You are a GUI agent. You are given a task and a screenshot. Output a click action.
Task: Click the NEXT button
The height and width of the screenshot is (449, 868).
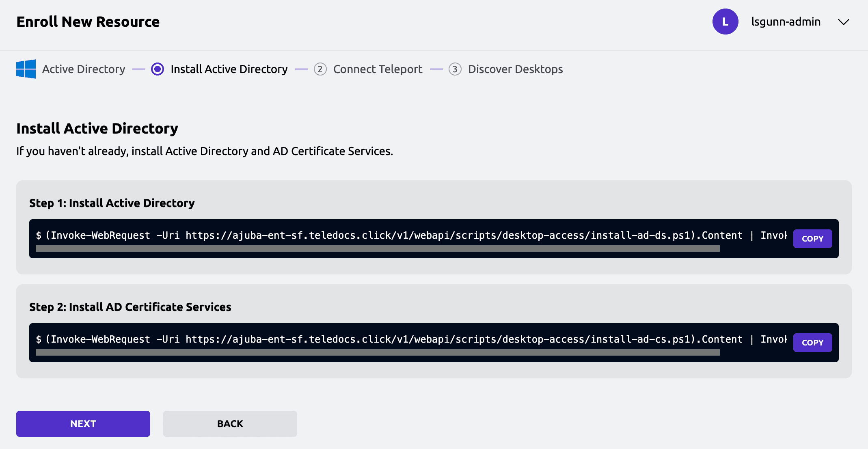pyautogui.click(x=83, y=424)
